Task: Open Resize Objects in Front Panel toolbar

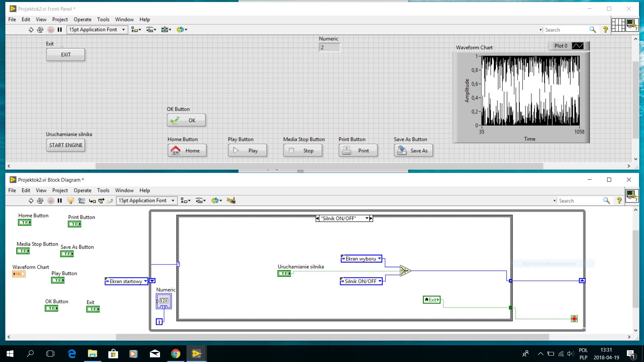Action: point(166,30)
